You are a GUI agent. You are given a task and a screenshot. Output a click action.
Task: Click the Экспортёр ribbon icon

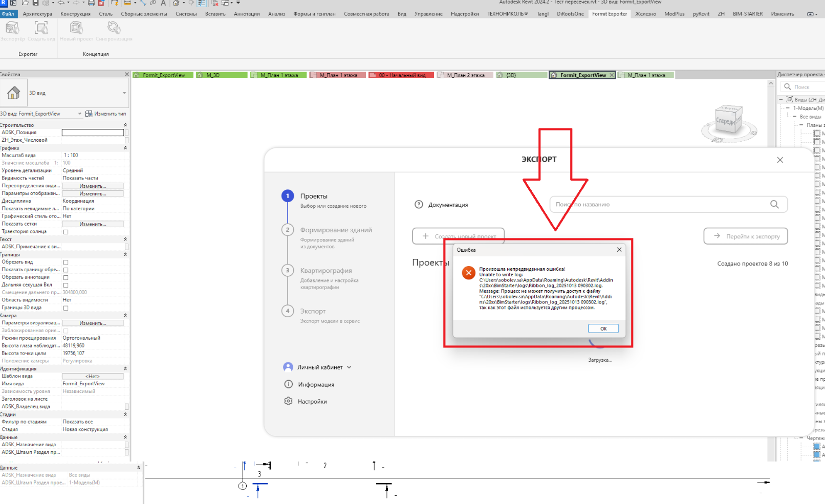pos(12,27)
